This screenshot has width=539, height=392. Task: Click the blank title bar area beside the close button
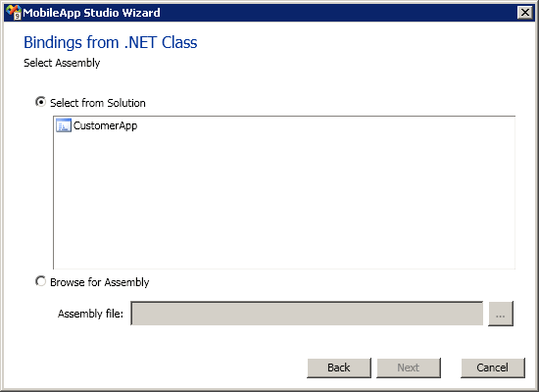(339, 13)
